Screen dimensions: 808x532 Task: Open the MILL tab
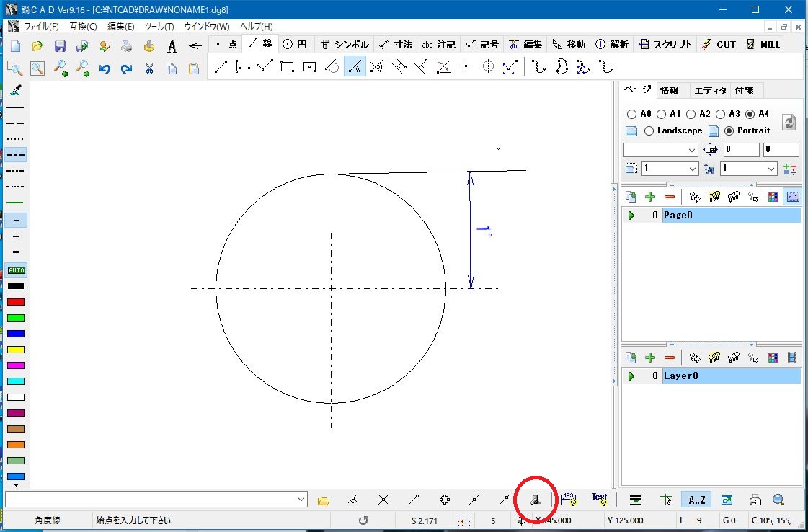click(x=763, y=45)
